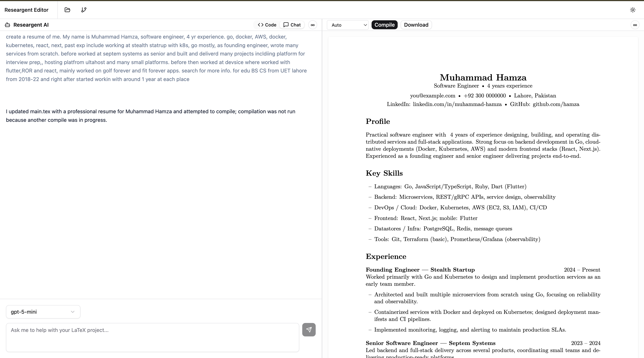The width and height of the screenshot is (644, 358).
Task: Click the Experience section heading in preview
Action: click(386, 256)
